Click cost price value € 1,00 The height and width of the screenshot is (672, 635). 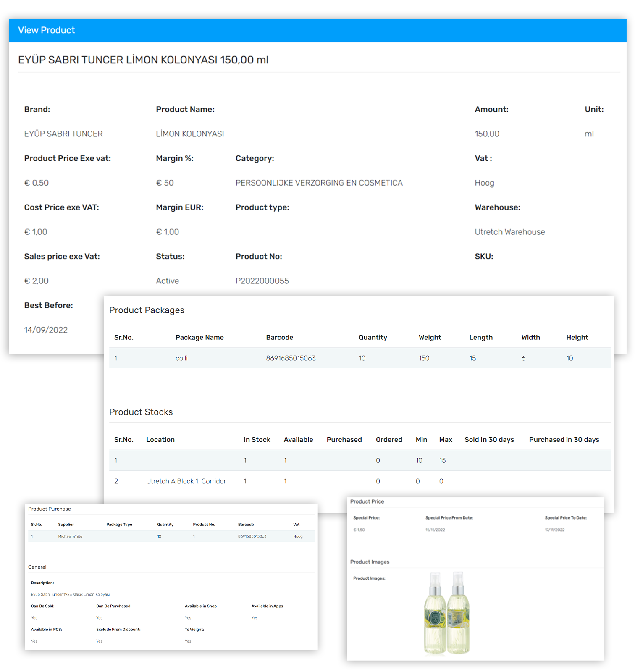pos(36,232)
